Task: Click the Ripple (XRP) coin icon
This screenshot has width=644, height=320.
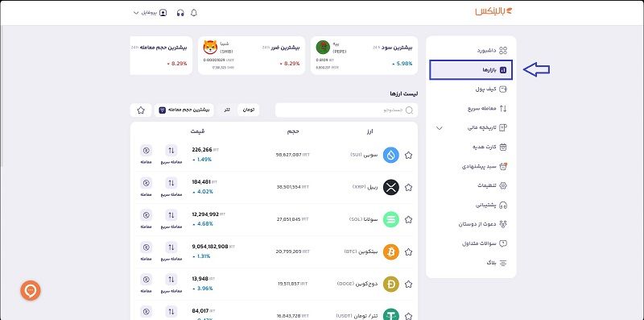Action: point(391,187)
